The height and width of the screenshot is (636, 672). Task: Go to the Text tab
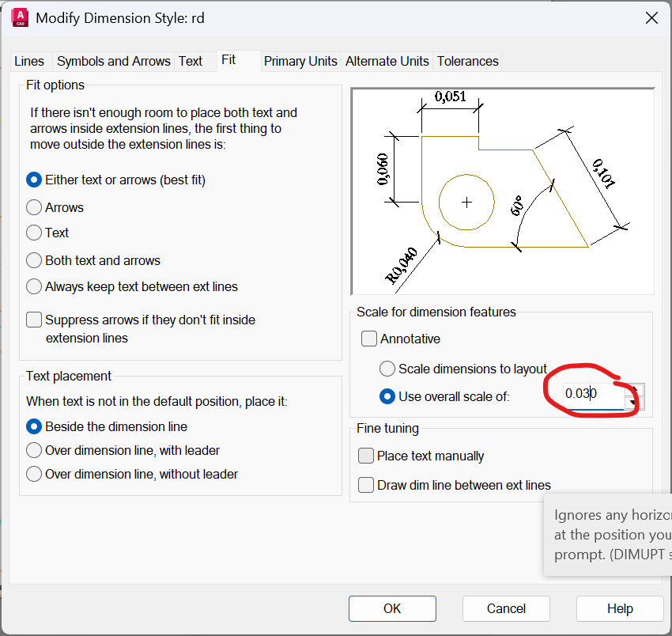(191, 61)
